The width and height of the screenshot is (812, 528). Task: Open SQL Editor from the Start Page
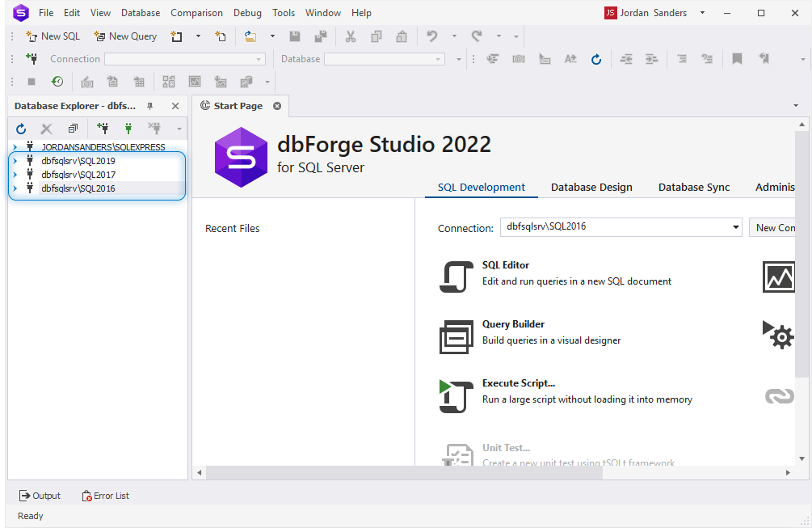(x=554, y=277)
